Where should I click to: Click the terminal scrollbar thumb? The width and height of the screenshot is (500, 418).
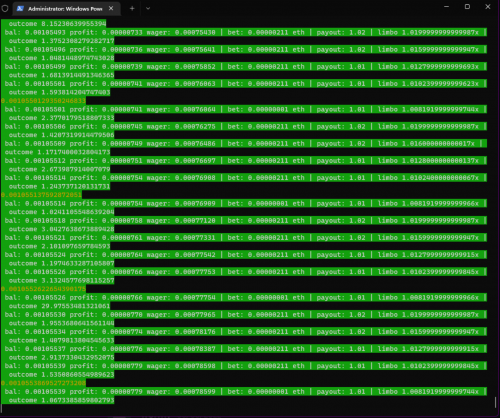(495, 402)
